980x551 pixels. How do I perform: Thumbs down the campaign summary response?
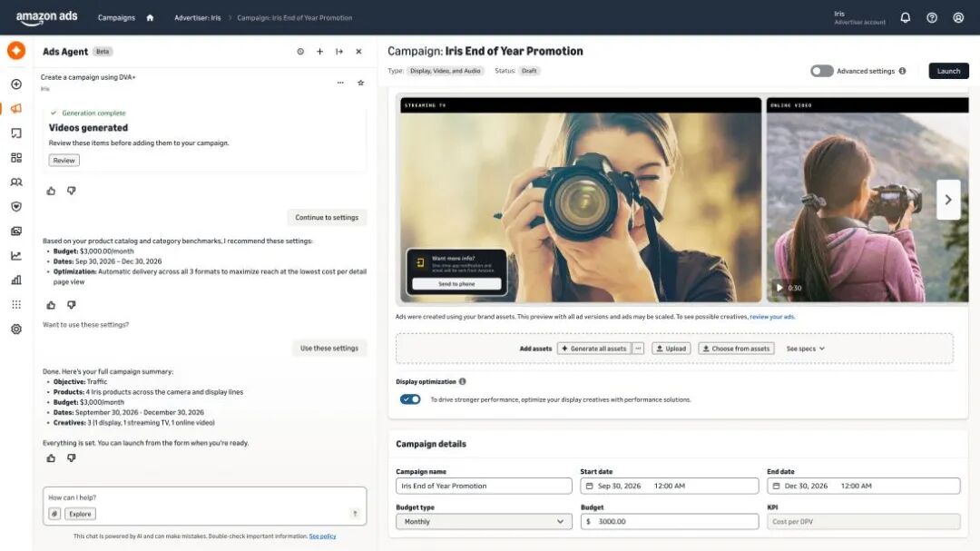click(x=72, y=458)
